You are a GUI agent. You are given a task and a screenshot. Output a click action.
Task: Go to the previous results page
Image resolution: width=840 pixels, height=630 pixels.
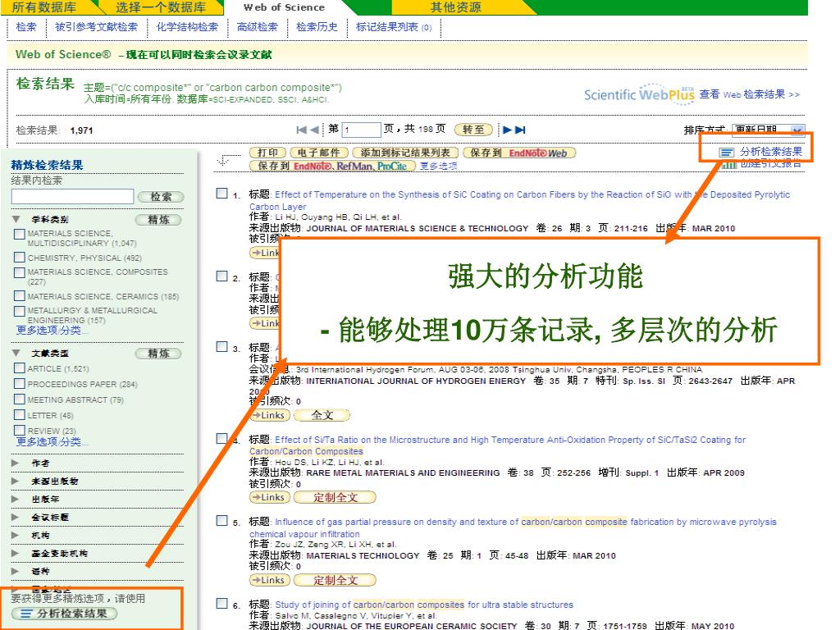click(x=314, y=130)
